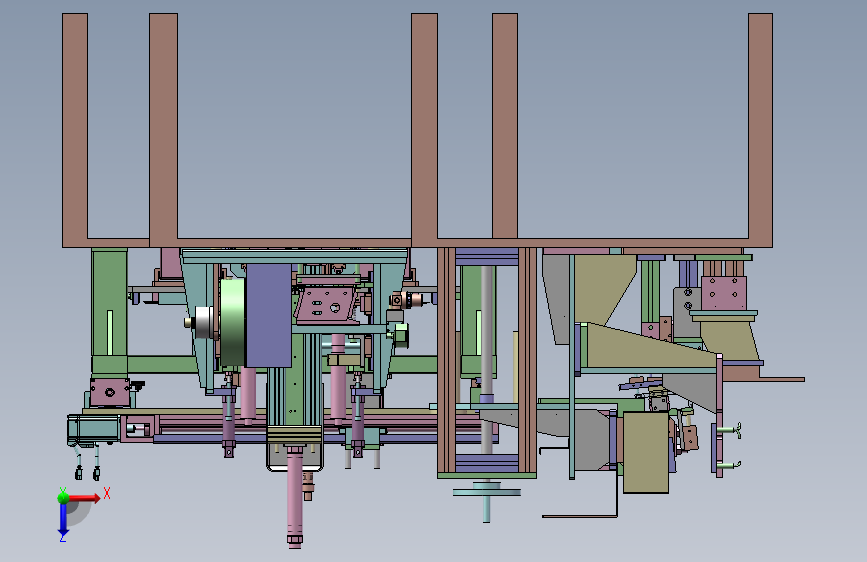The height and width of the screenshot is (562, 867).
Task: Select the large green pulley wheel
Action: 233,322
